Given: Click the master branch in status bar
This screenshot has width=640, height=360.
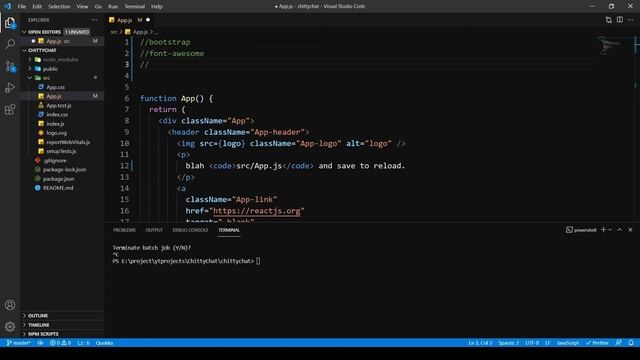Looking at the screenshot, I should point(18,343).
